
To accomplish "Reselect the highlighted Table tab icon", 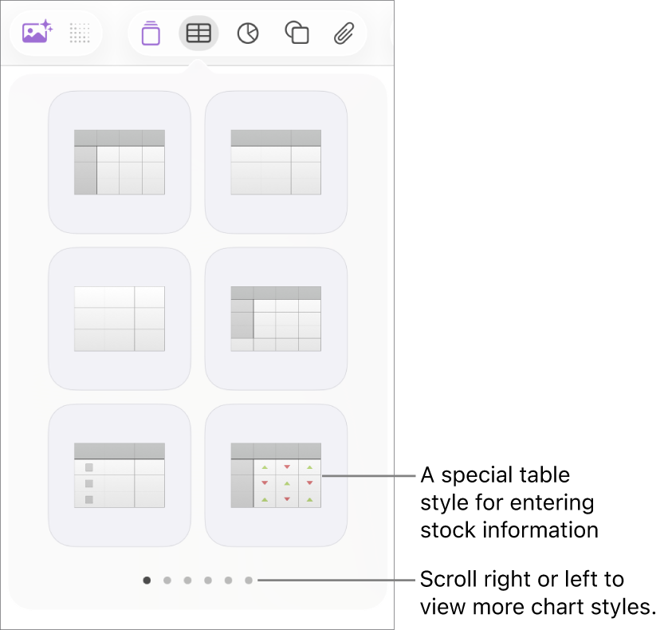I will [x=198, y=33].
